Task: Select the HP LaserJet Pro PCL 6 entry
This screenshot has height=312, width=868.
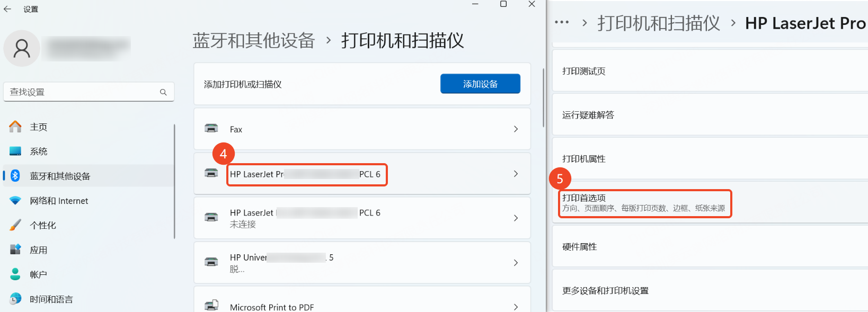Action: 362,174
